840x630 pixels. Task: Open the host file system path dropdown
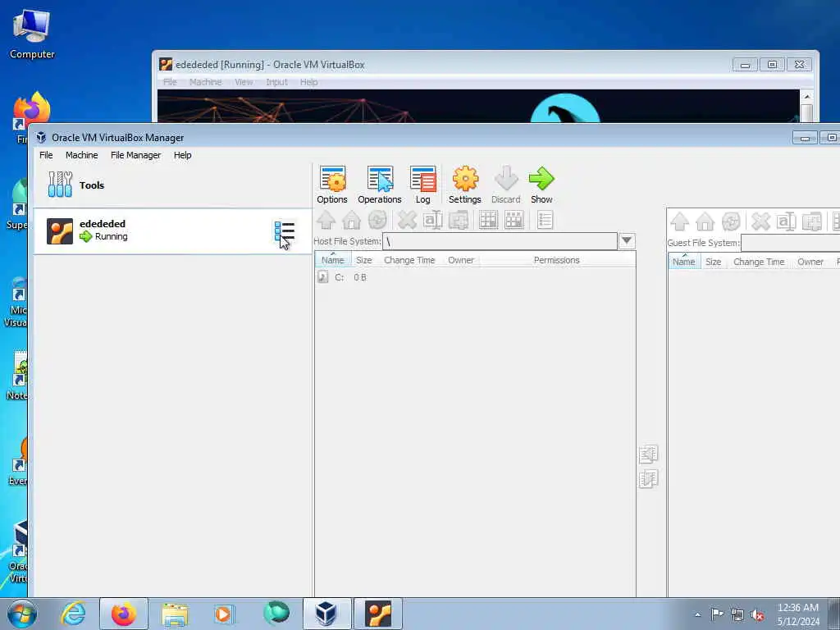point(627,241)
